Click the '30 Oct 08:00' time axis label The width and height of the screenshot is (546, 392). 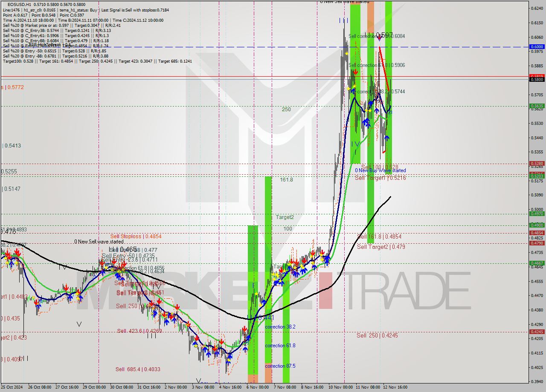click(x=122, y=387)
